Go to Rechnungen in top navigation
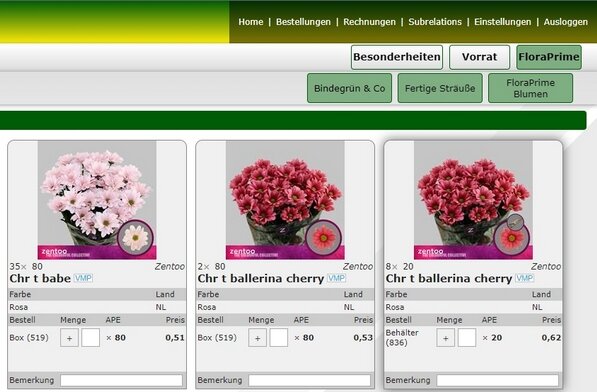Screen dimensions: 597x392 tap(369, 22)
